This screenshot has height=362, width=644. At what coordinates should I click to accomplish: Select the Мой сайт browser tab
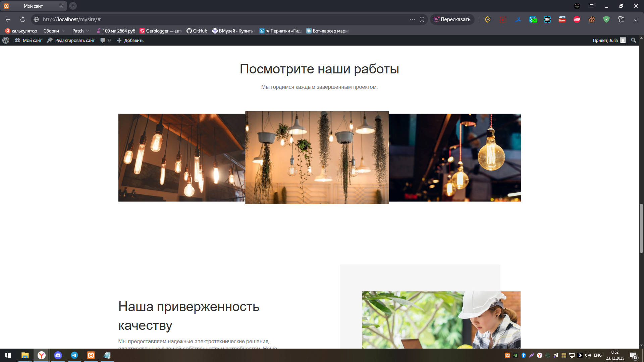point(33,6)
